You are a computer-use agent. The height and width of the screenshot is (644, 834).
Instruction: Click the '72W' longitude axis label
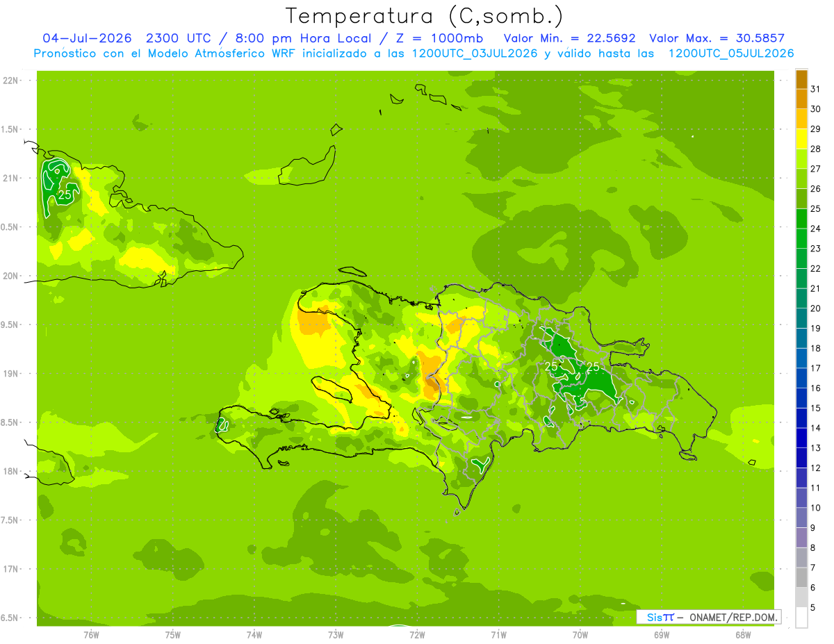pos(418,634)
